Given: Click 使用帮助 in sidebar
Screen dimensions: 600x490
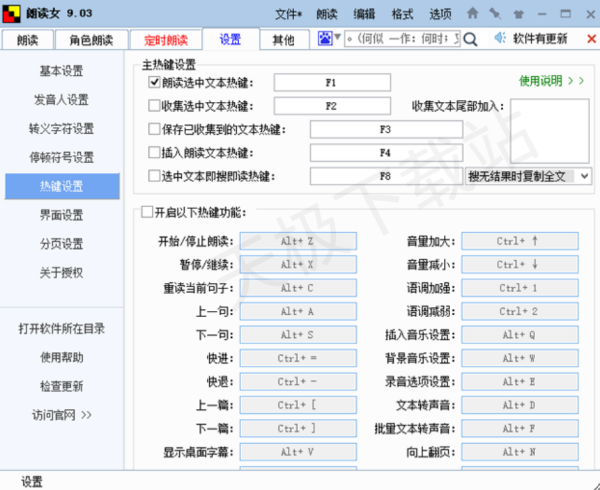Looking at the screenshot, I should tap(62, 357).
